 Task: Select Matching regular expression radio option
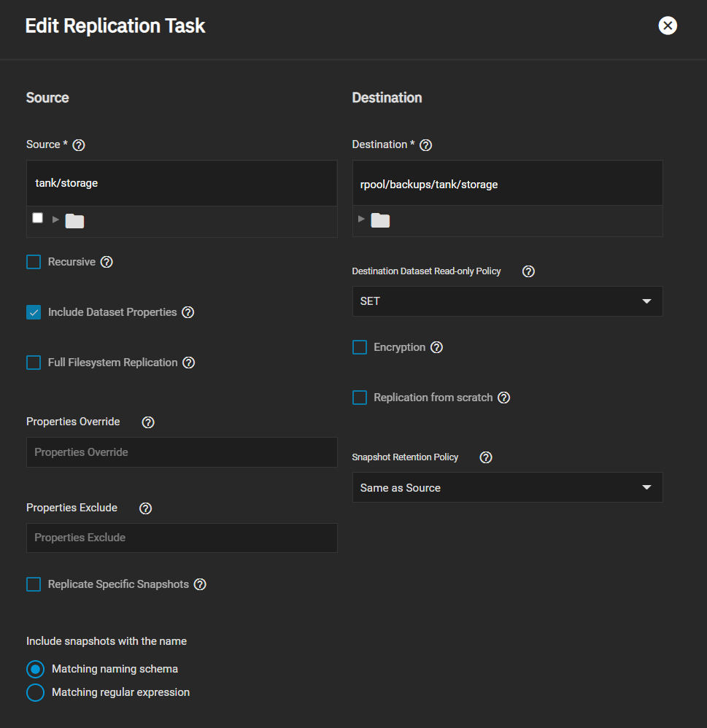coord(35,692)
